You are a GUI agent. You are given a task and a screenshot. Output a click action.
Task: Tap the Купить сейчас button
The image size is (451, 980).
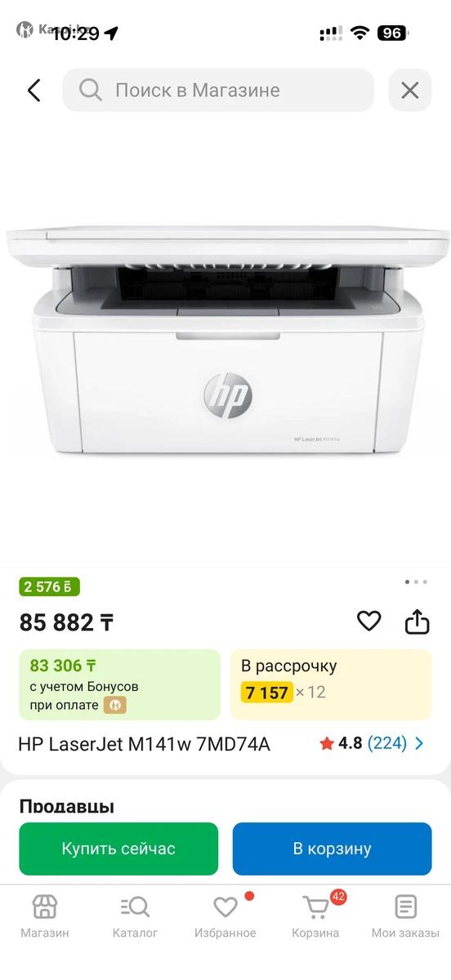[118, 849]
